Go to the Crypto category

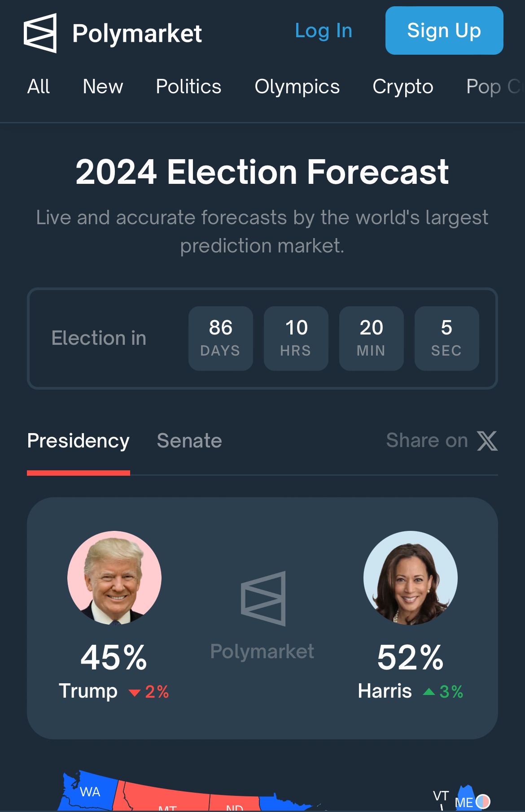403,87
